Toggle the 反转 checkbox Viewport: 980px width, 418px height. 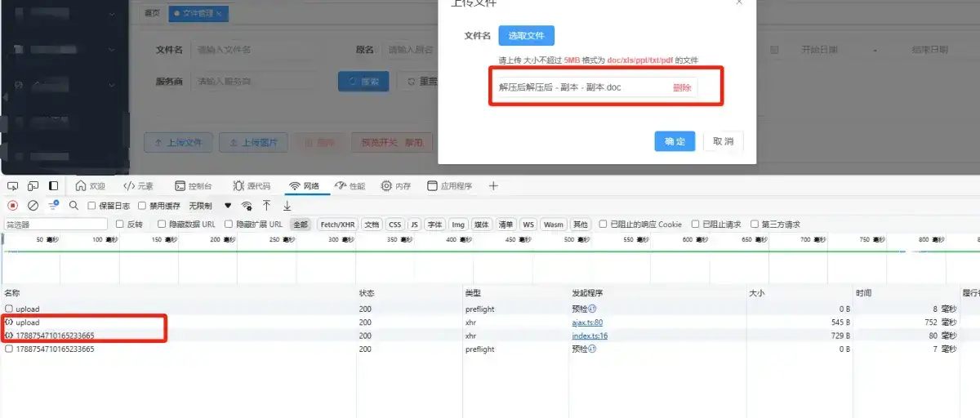pos(120,224)
